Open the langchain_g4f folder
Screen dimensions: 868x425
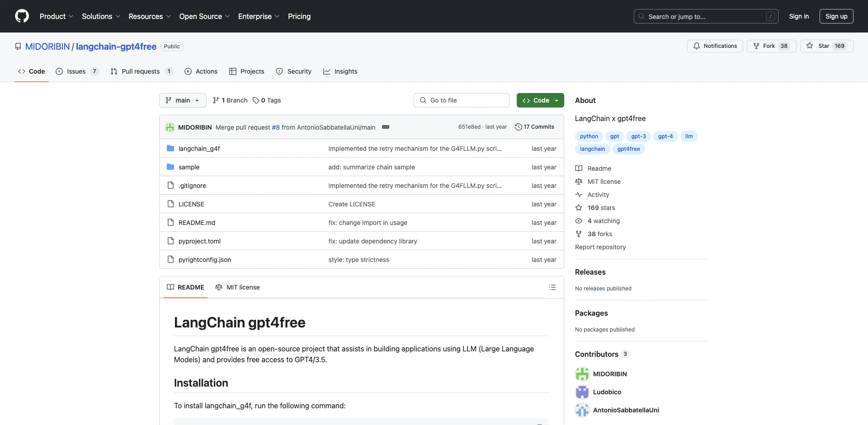[x=199, y=149]
